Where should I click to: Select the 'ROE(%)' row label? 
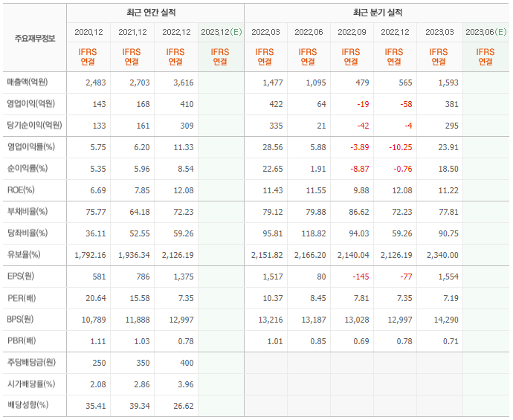point(21,190)
